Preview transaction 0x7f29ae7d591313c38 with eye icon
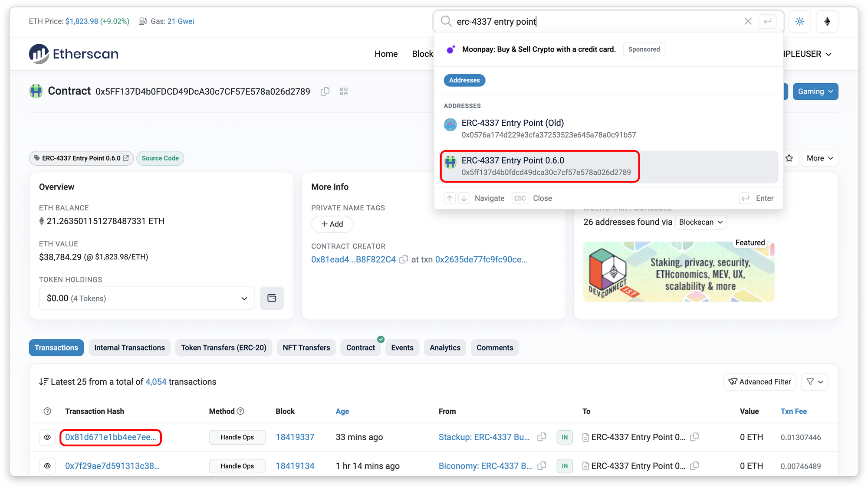This screenshot has width=868, height=488. click(47, 466)
